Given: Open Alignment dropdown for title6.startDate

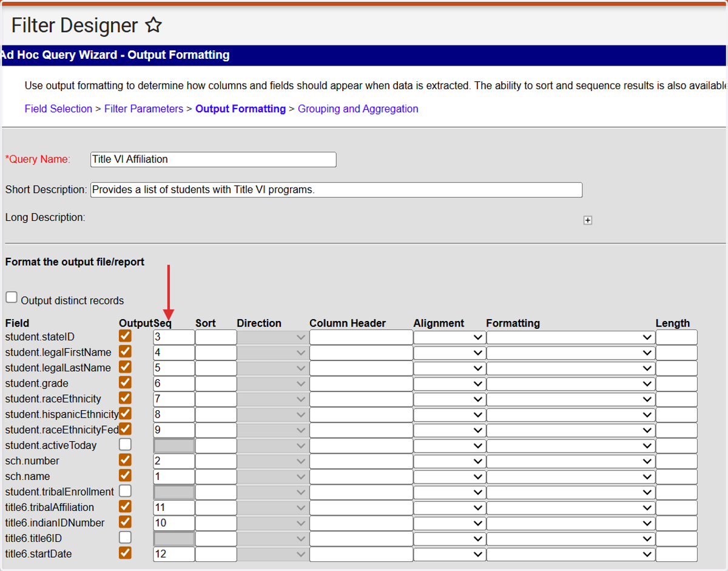Looking at the screenshot, I should (x=450, y=554).
